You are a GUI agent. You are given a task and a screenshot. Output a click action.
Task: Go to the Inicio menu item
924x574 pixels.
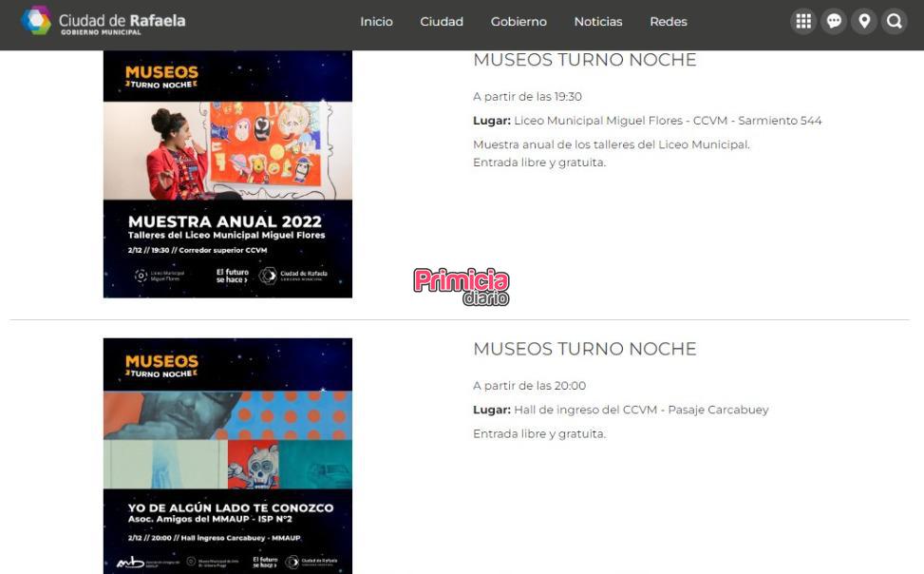point(376,22)
